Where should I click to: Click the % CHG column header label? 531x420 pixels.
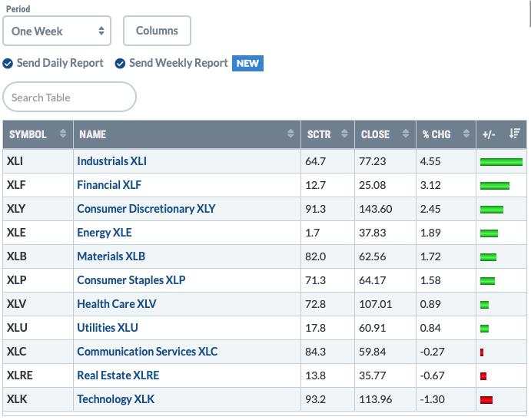tap(436, 134)
